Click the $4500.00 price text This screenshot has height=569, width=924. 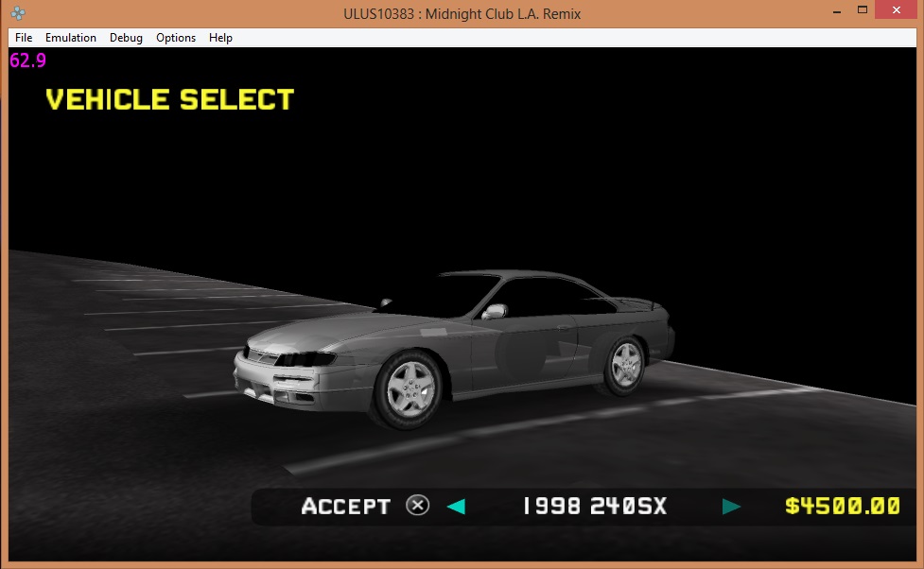[842, 506]
